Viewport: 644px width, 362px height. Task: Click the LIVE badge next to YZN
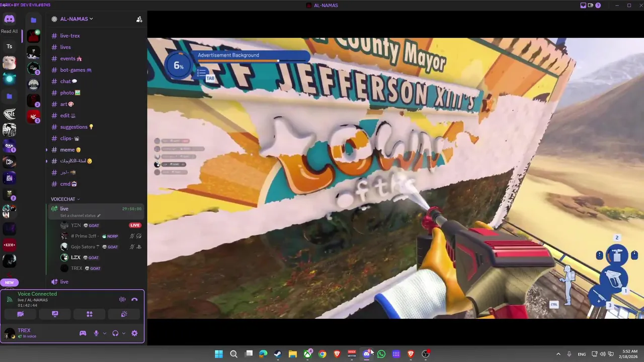point(135,225)
